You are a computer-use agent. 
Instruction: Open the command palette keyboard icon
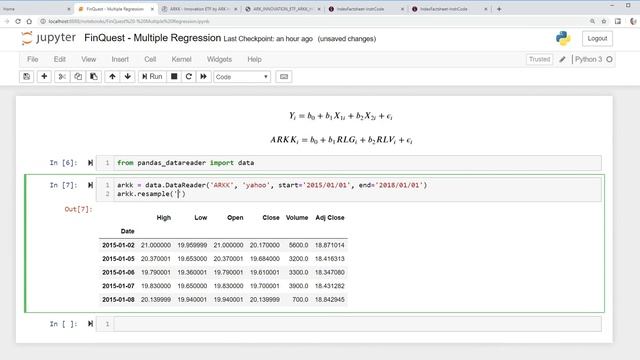[284, 77]
